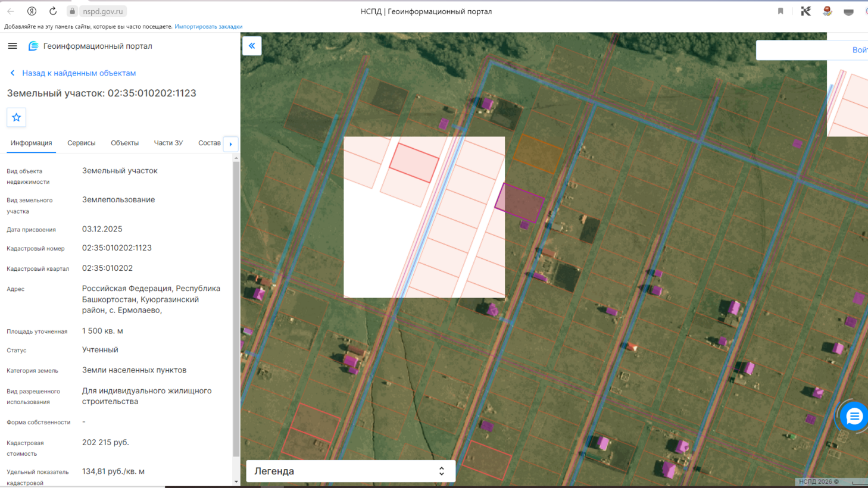Reload the nspd.gov.ru page
The image size is (868, 488).
[x=53, y=11]
